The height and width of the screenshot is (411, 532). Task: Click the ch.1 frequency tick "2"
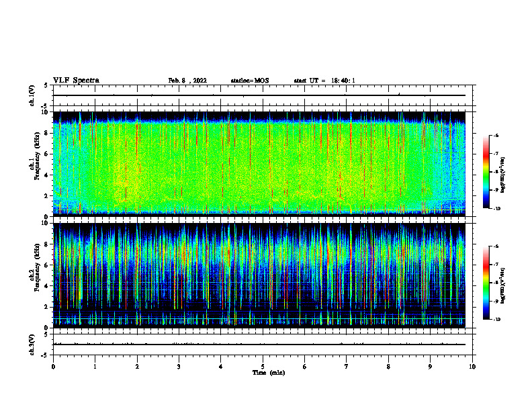[47, 196]
